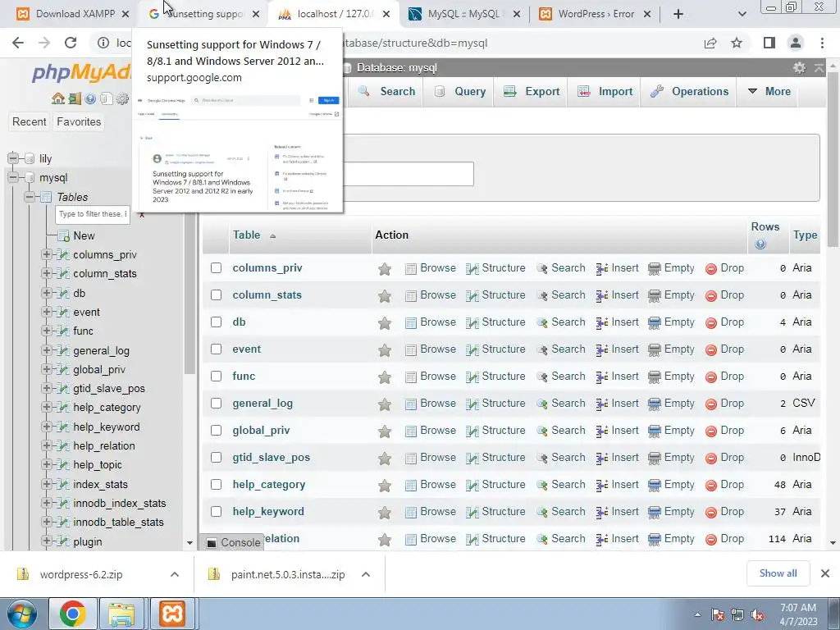Viewport: 840px width, 630px height.
Task: Open Chrome tab search chevron
Action: pyautogui.click(x=742, y=14)
